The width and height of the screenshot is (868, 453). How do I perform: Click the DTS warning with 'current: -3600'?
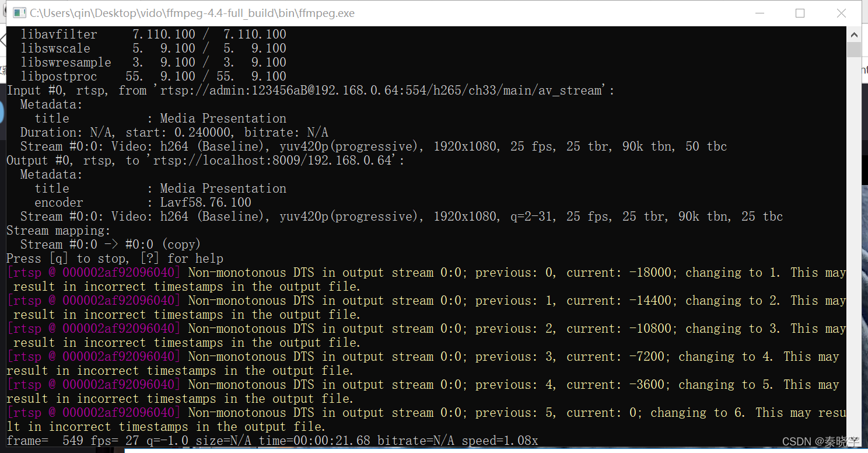click(x=423, y=392)
